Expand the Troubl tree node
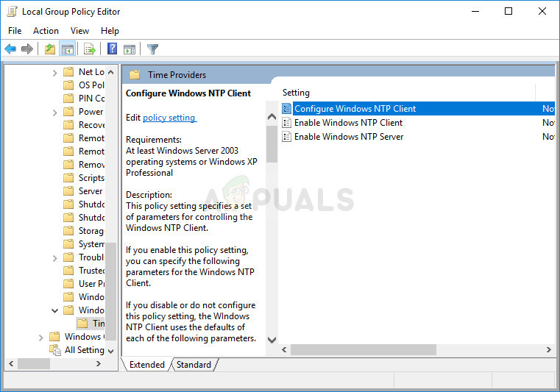The image size is (560, 392). click(x=54, y=258)
